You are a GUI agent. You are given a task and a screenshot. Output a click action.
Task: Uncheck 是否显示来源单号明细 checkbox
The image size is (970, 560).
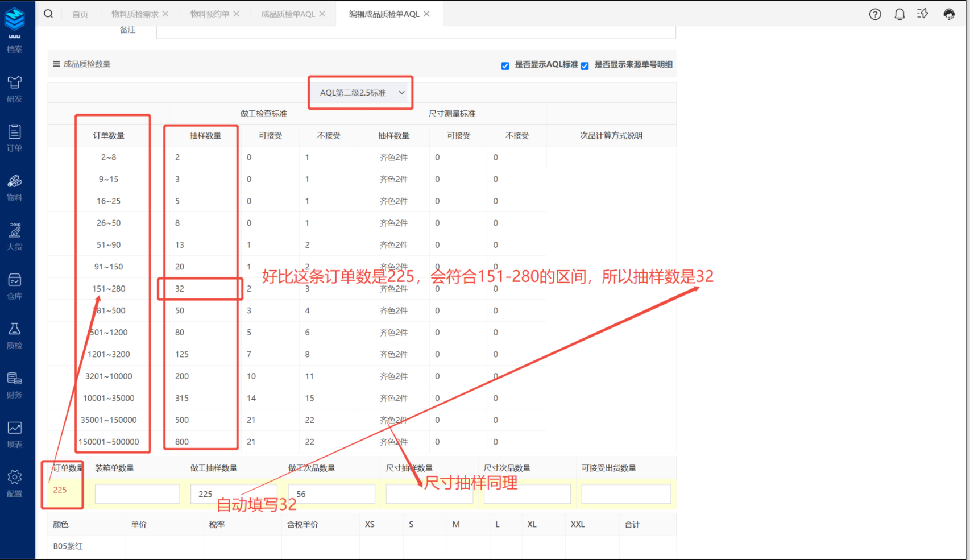[585, 66]
